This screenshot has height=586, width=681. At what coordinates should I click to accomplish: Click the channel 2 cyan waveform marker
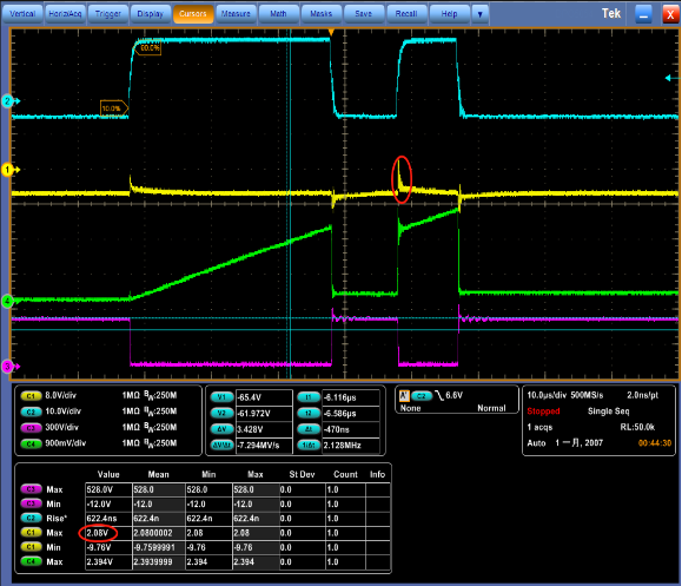tap(7, 102)
